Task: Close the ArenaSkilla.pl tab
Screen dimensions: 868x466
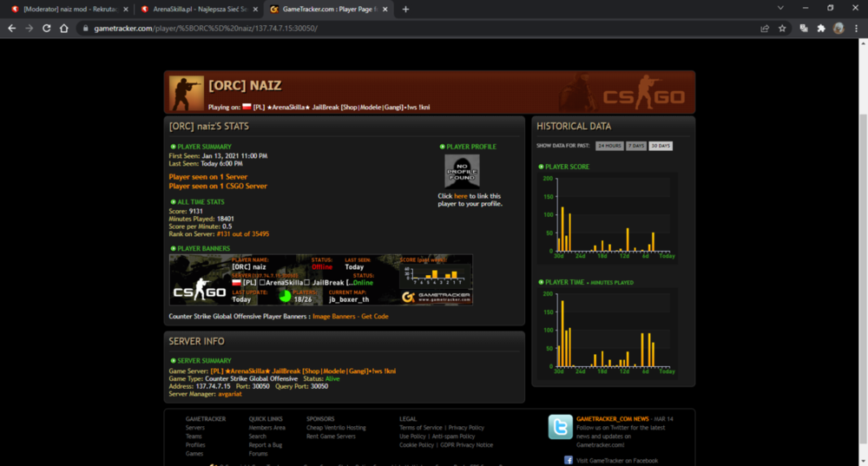Action: pos(256,9)
